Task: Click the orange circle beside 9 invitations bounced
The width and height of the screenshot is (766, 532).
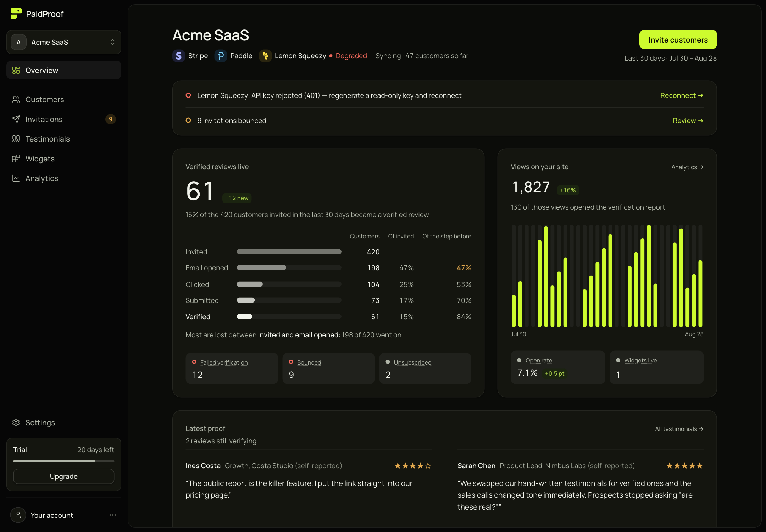Action: click(188, 121)
